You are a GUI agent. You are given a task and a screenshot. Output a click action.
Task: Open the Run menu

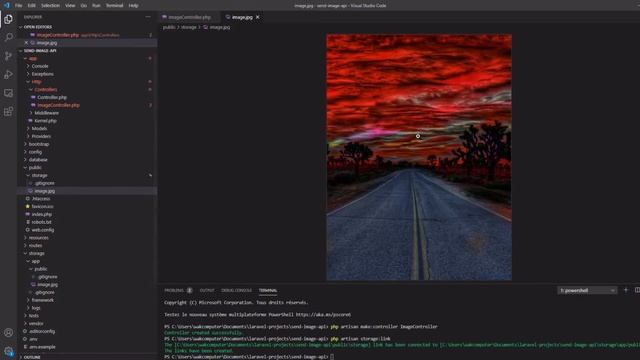(x=96, y=6)
